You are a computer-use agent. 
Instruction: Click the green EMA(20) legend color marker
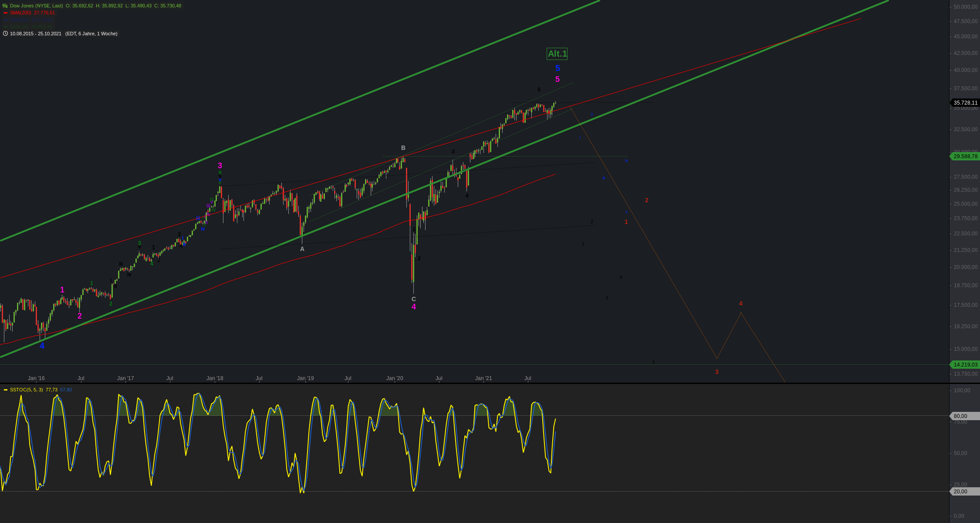click(x=6, y=27)
